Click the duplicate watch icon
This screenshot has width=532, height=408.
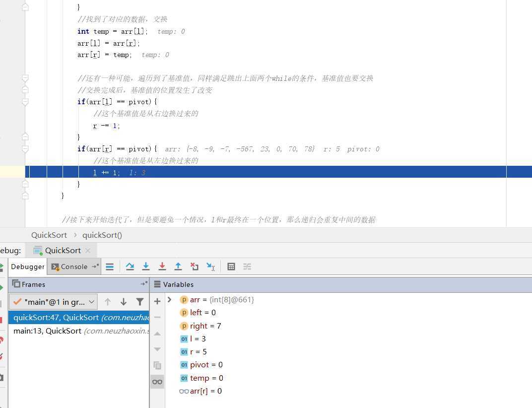pyautogui.click(x=157, y=366)
